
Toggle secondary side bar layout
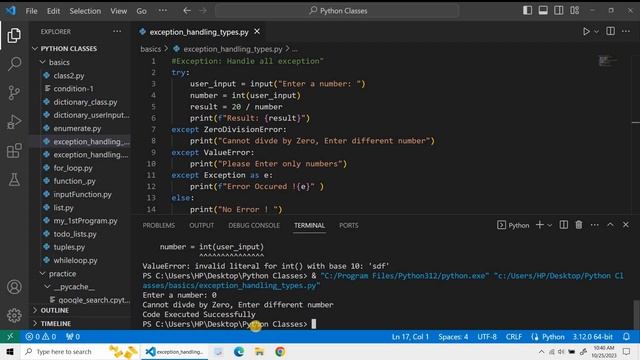(x=559, y=11)
